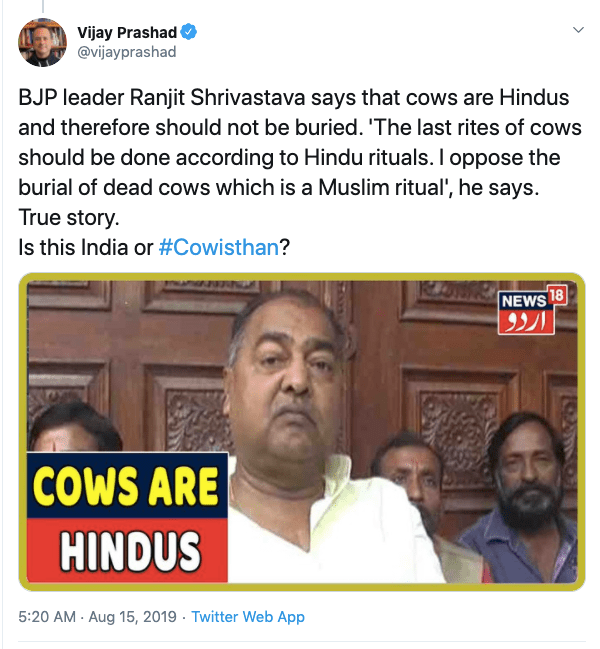Click the blue verified badge
This screenshot has height=649, width=600.
(189, 32)
